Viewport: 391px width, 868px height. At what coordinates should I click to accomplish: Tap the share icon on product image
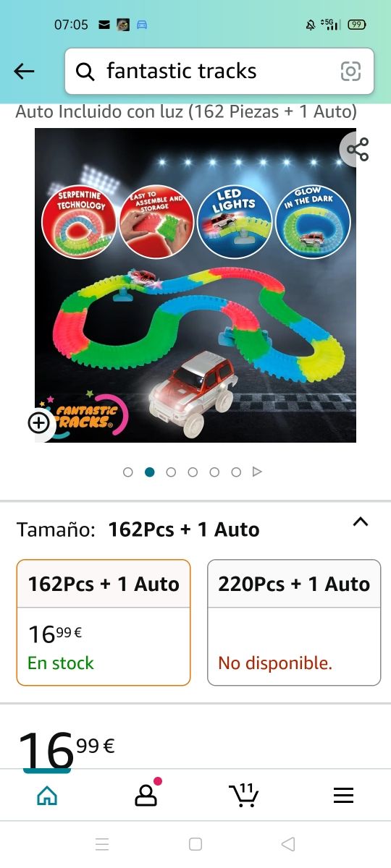[358, 149]
